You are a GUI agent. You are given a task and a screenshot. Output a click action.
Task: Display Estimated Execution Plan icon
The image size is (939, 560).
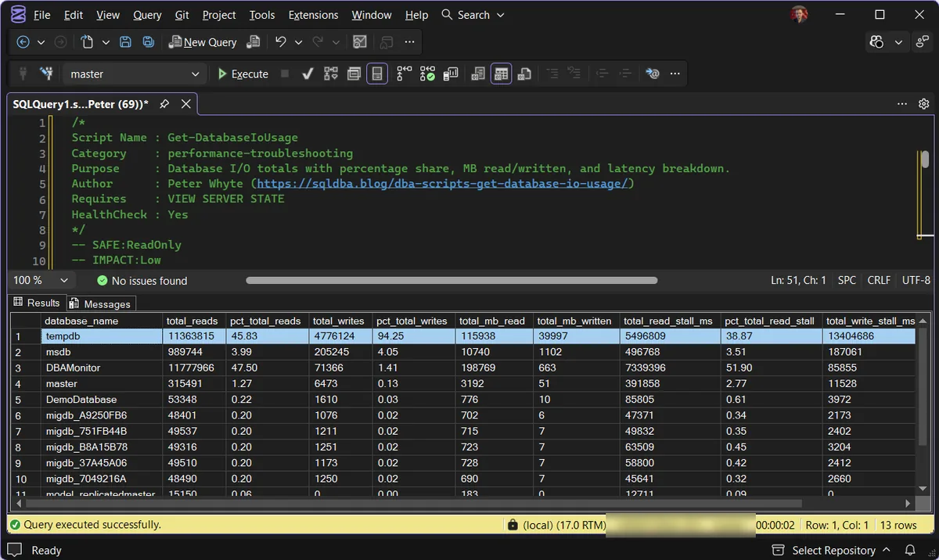click(x=331, y=74)
